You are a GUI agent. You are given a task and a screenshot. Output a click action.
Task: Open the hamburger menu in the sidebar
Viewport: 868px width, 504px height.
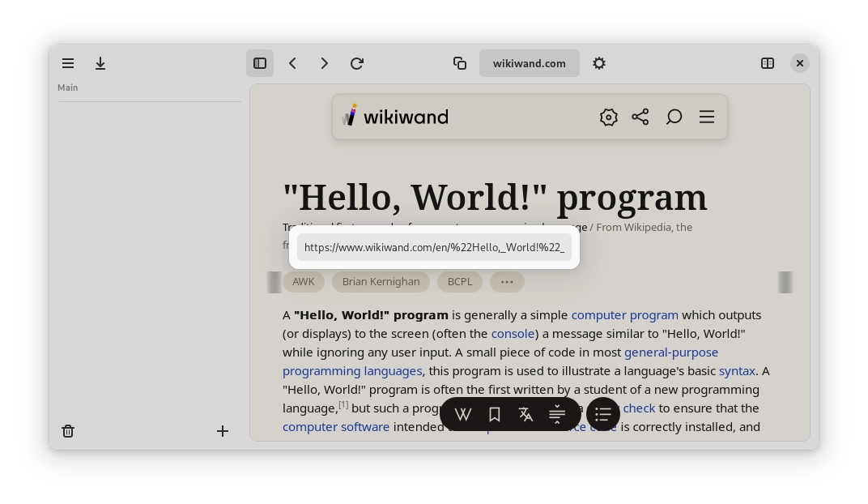[68, 63]
